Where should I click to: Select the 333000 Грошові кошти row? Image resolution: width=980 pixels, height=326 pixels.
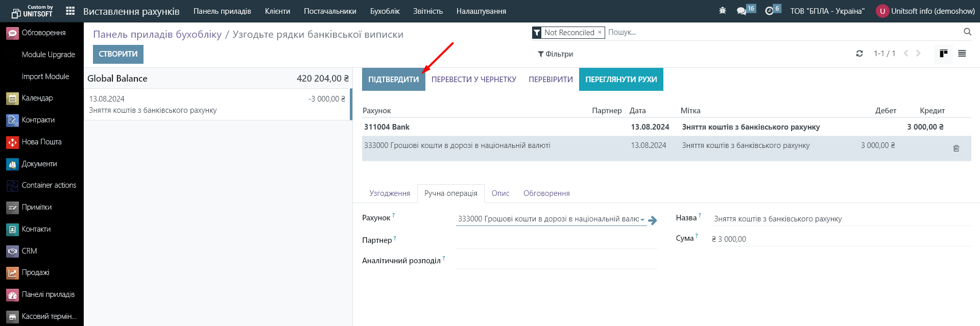pos(666,148)
